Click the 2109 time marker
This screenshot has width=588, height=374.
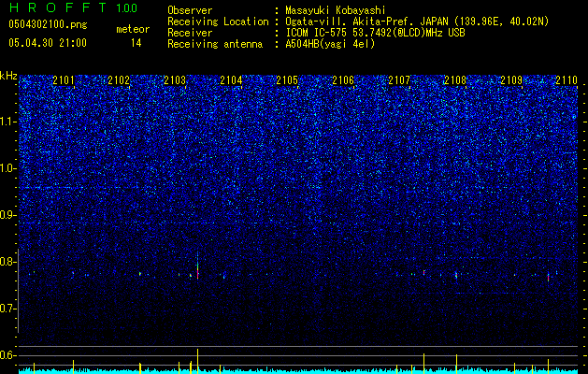click(x=511, y=79)
